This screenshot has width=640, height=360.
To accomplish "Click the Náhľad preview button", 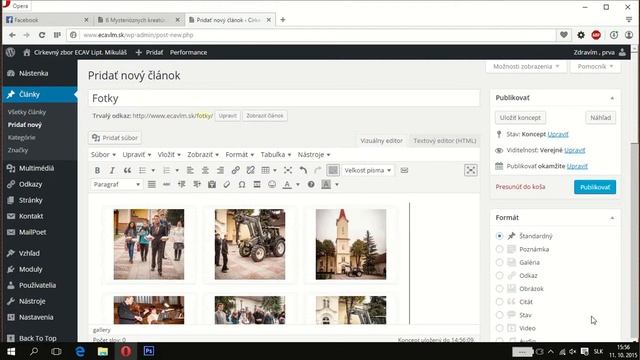I will pos(600,118).
